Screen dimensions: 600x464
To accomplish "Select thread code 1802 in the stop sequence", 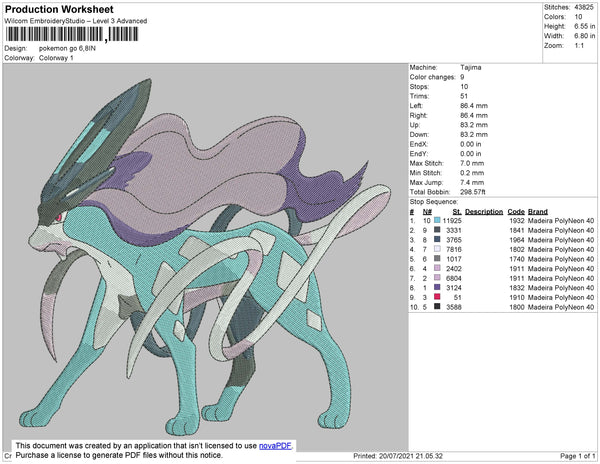I will (x=517, y=249).
